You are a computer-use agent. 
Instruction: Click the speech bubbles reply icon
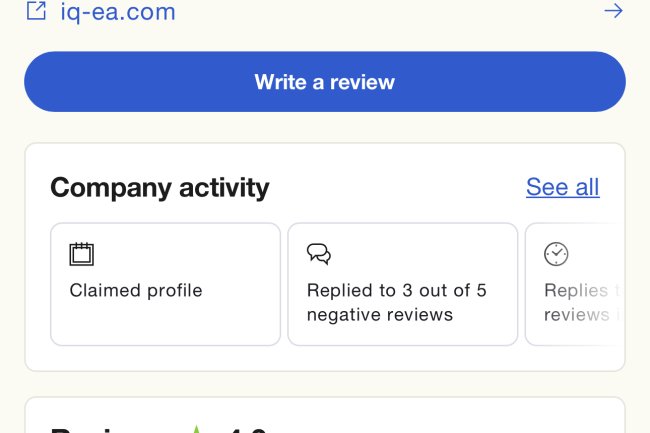319,254
